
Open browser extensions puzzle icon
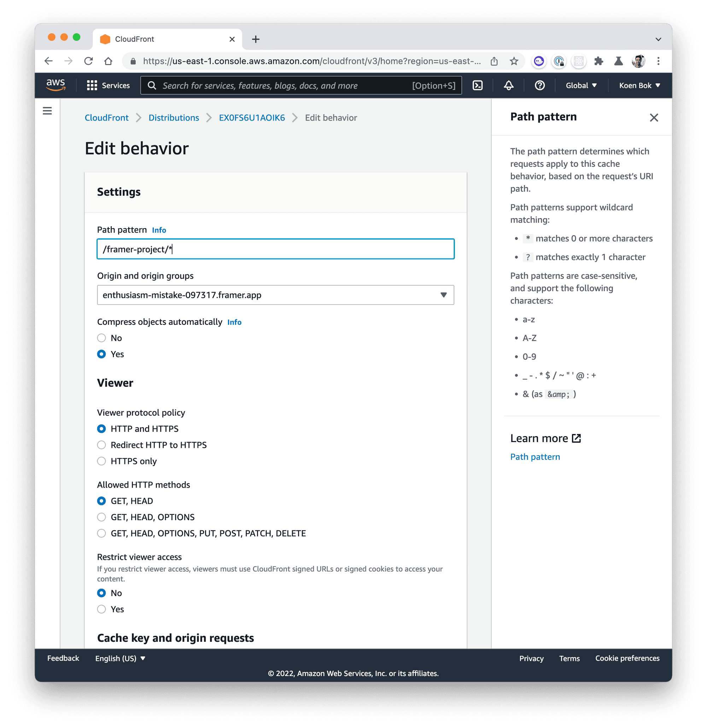598,61
